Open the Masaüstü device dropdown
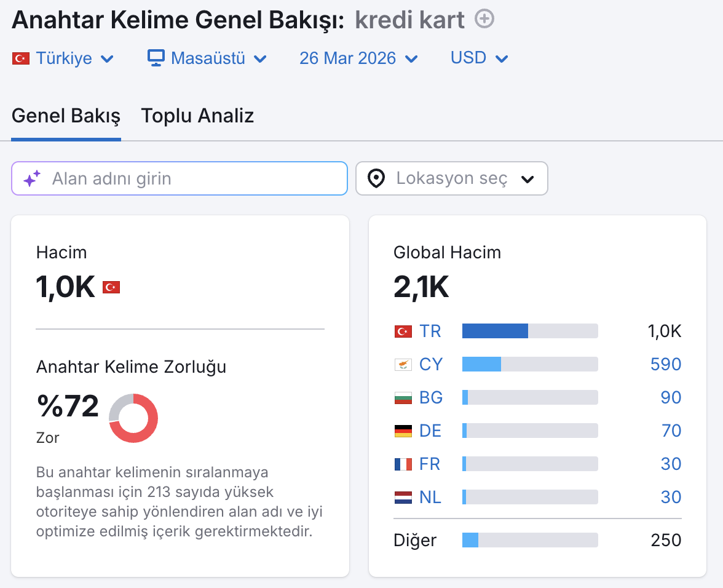The height and width of the screenshot is (588, 723). (x=207, y=58)
